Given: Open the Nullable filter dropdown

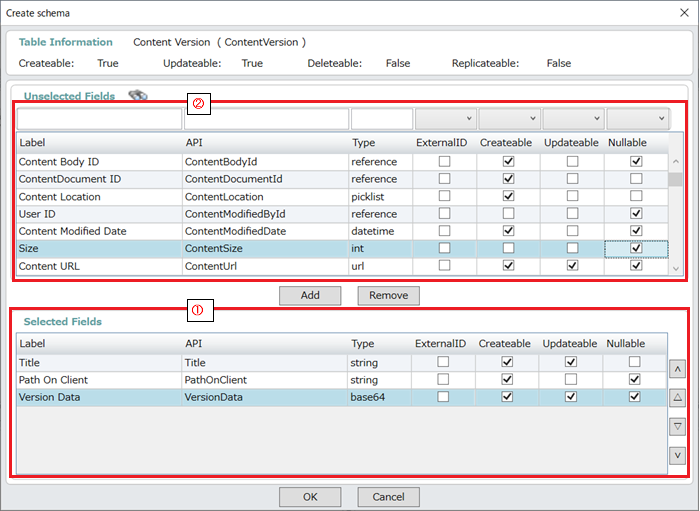Looking at the screenshot, I should (x=637, y=119).
